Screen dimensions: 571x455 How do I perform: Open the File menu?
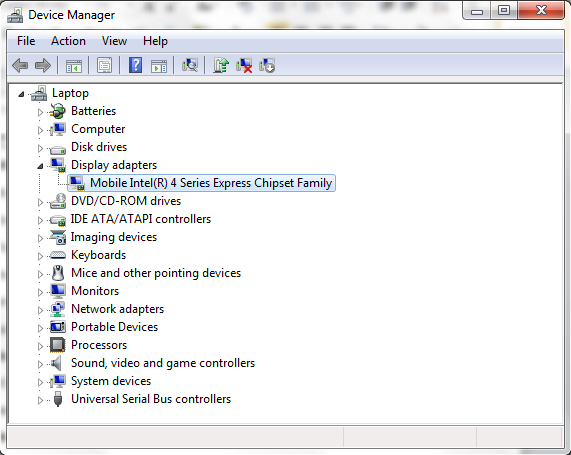pyautogui.click(x=26, y=41)
